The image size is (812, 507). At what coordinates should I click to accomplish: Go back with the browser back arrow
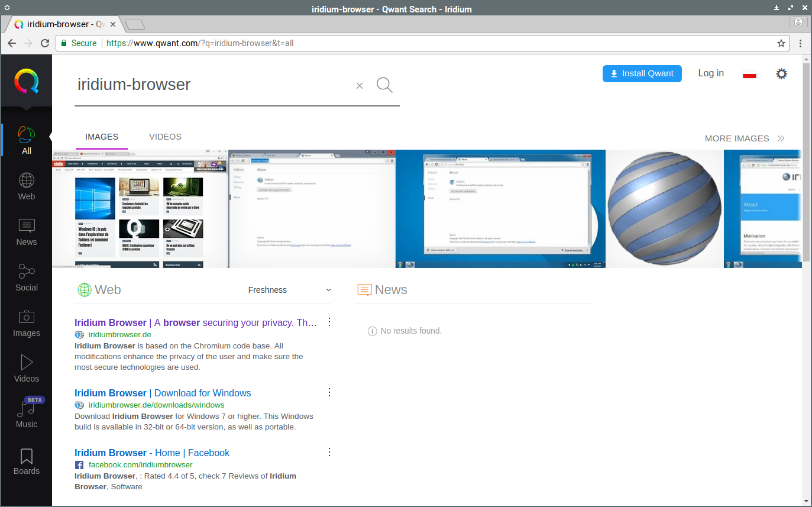click(12, 43)
